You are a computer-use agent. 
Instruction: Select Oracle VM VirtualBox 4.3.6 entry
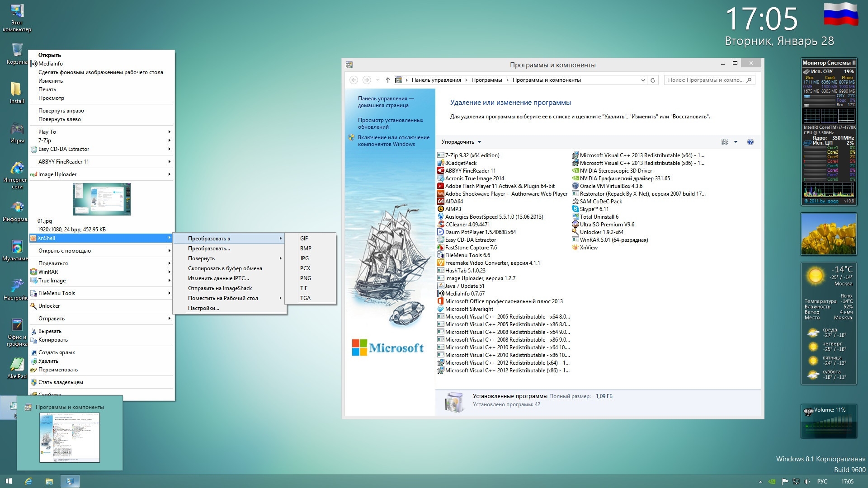pyautogui.click(x=611, y=186)
